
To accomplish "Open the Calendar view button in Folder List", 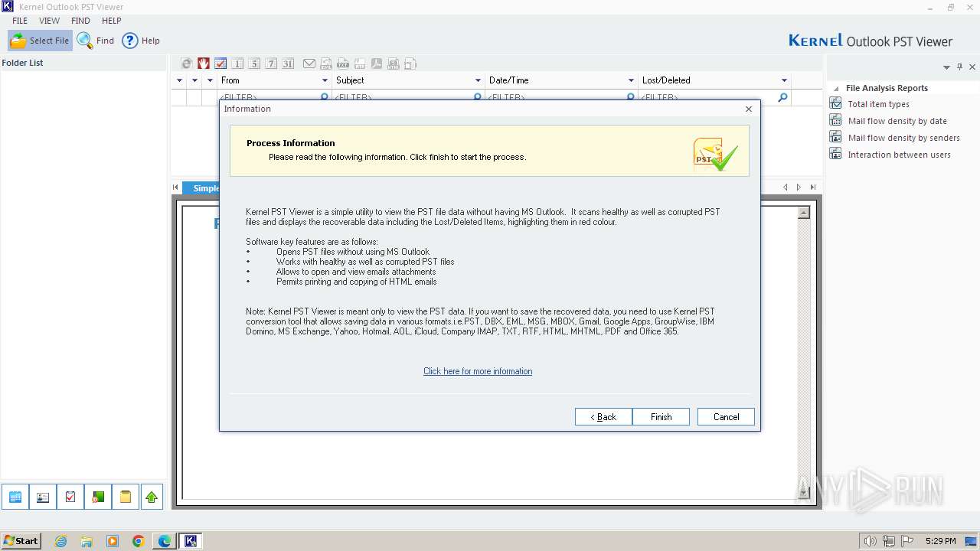I will [x=15, y=497].
